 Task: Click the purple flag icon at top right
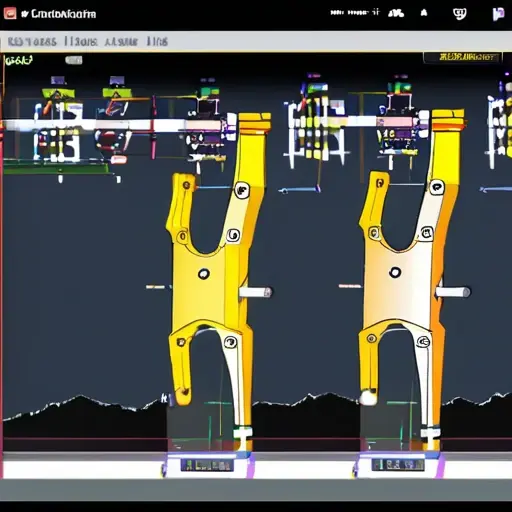498,14
